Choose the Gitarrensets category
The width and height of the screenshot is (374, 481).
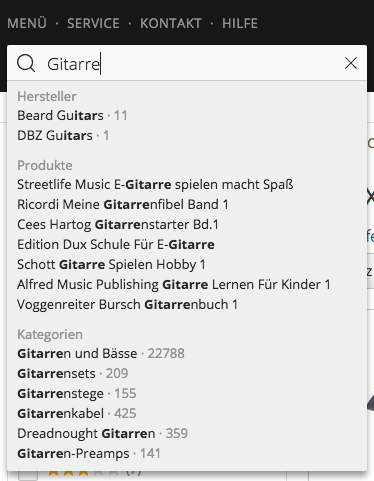coord(73,373)
